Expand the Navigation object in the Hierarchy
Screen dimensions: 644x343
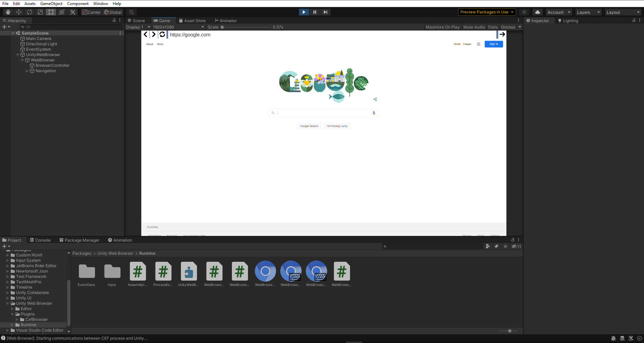tap(27, 71)
